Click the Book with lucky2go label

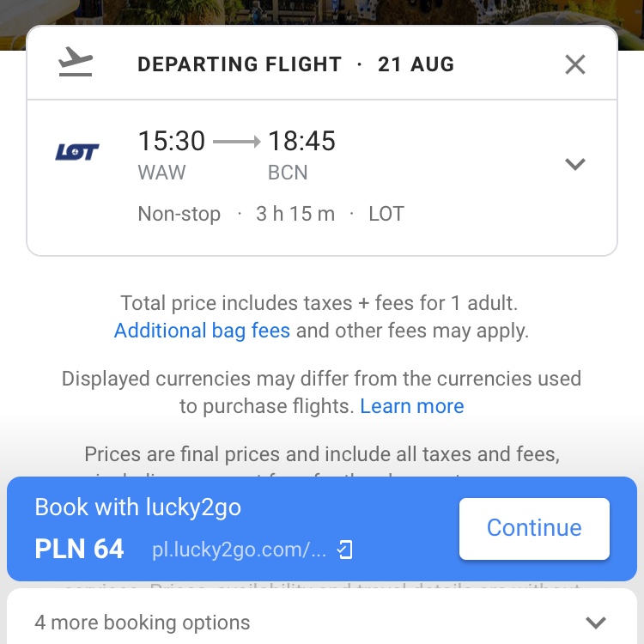[x=137, y=507]
